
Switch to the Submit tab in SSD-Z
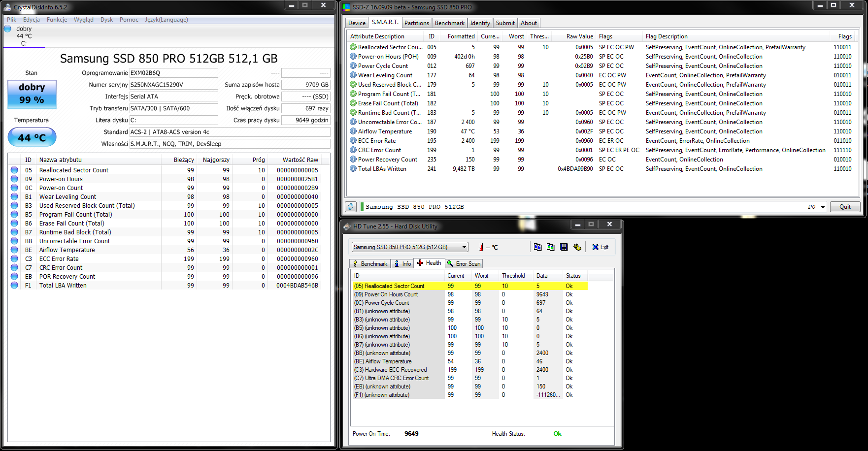point(505,23)
